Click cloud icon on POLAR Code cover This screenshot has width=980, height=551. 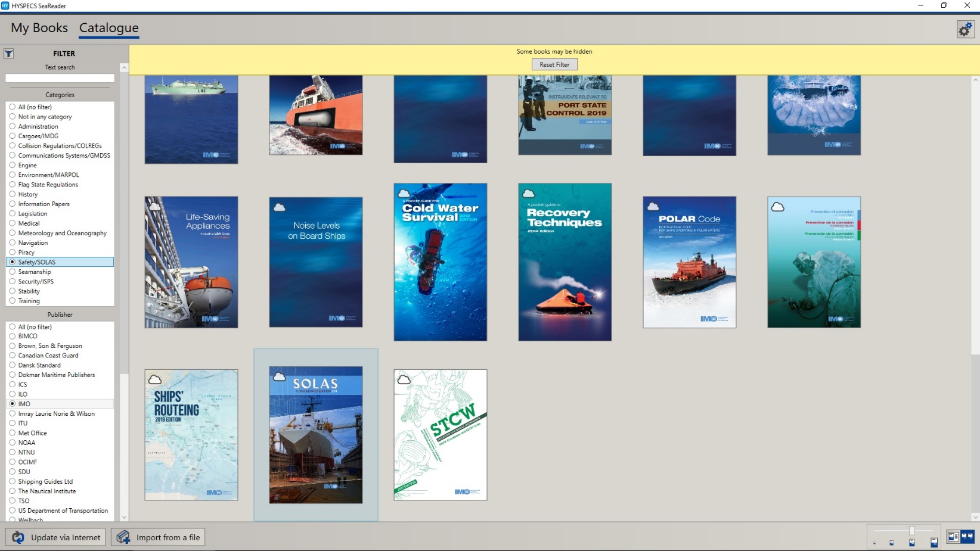(x=653, y=207)
